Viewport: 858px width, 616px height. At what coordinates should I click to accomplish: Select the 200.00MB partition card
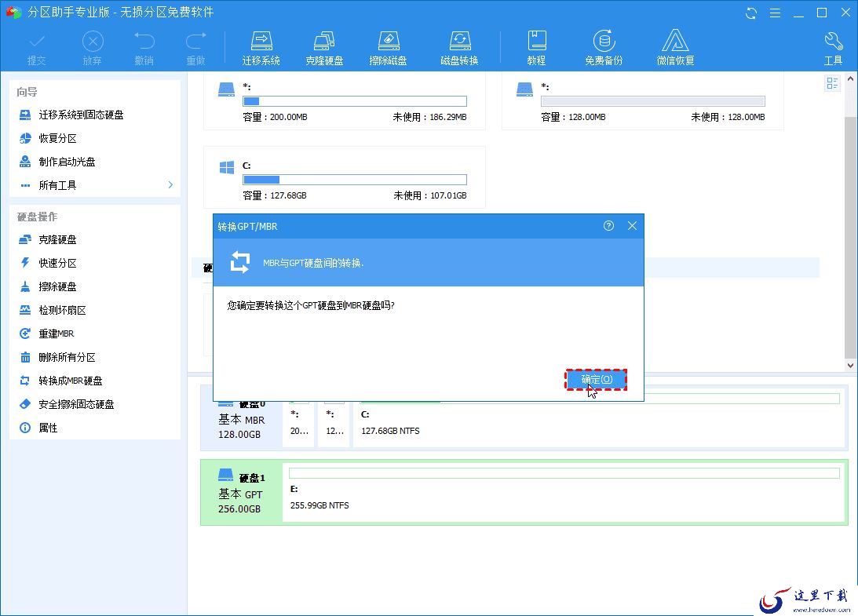pos(344,102)
